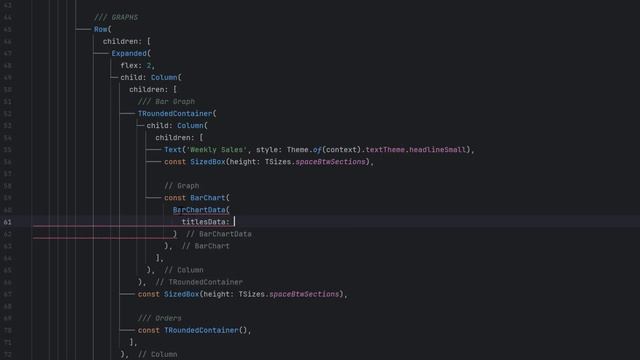Click the underlined 'BarChartData(' call
Viewport: 640px width, 360px height.
pyautogui.click(x=201, y=210)
